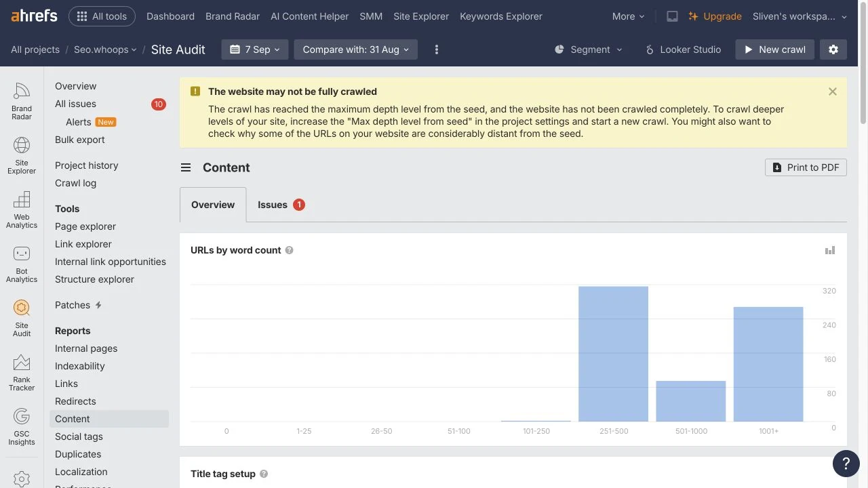868x488 pixels.
Task: Click the Ahrefs logo
Action: pyautogui.click(x=34, y=16)
